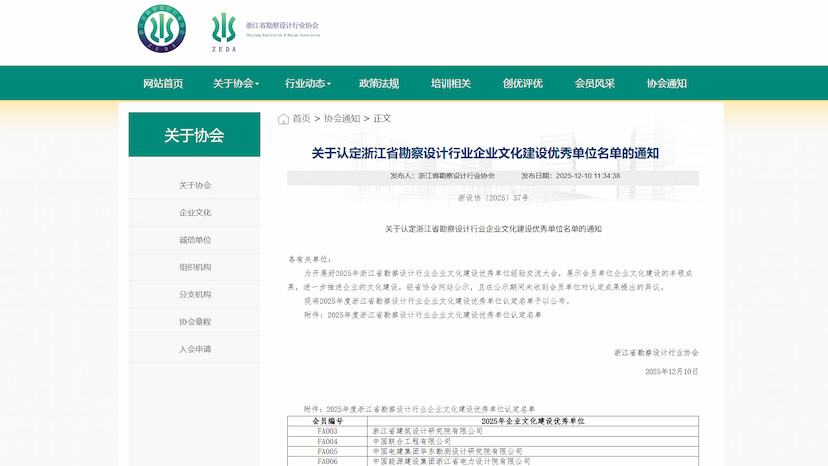The width and height of the screenshot is (828, 466).
Task: Click the 会员编号 table header
Action: click(x=327, y=421)
